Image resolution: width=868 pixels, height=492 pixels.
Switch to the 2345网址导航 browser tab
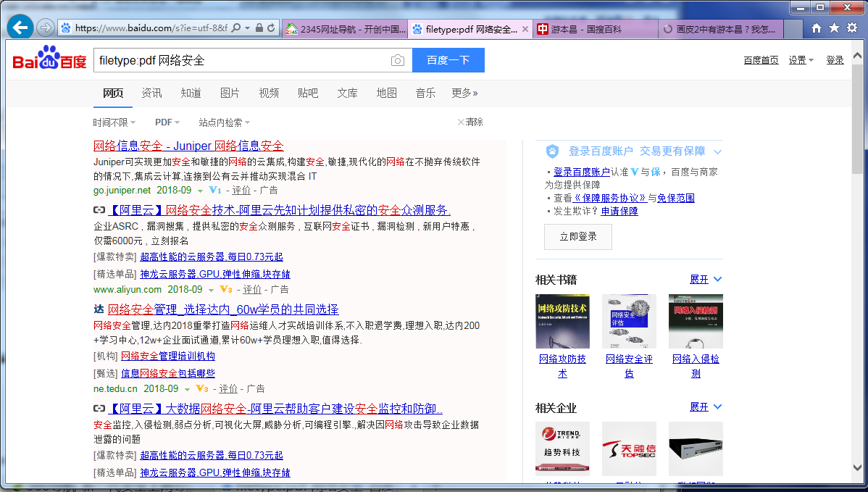click(345, 29)
